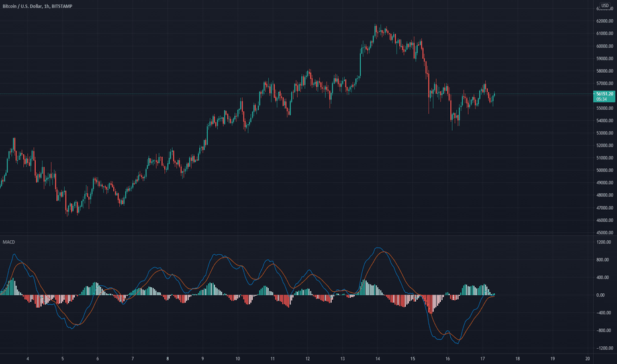The image size is (617, 364).
Task: Click date 7 on the time axis
Action: [x=132, y=359]
